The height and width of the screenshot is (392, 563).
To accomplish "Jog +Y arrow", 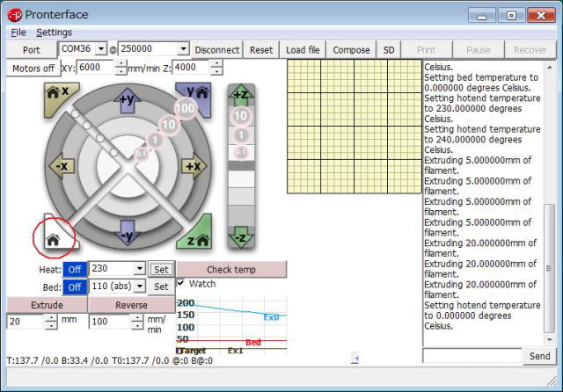I will coord(127,100).
